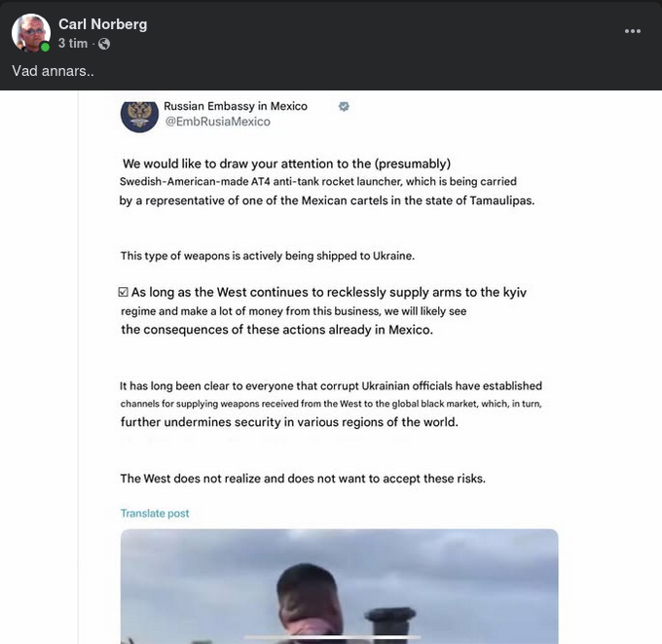Click the video progress bar
Image resolution: width=662 pixels, height=644 pixels.
click(x=333, y=636)
